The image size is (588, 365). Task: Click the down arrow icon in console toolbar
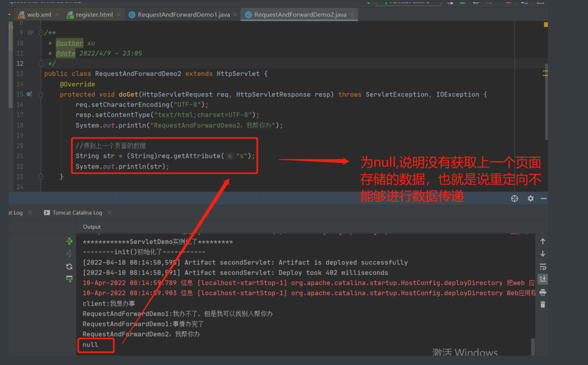[x=543, y=254]
